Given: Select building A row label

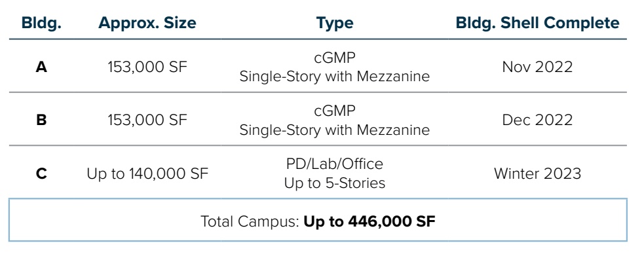Looking at the screenshot, I should point(41,67).
